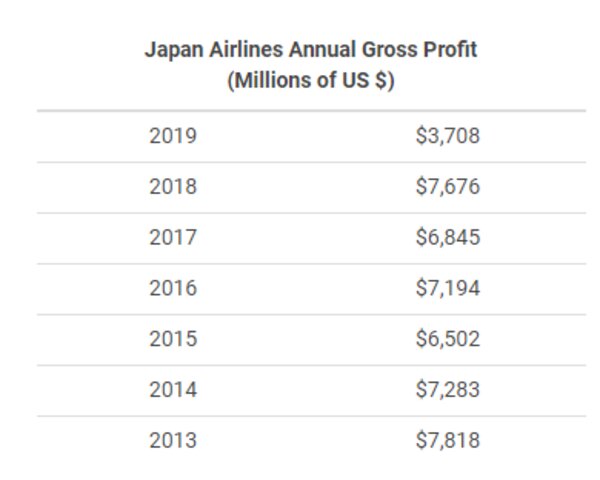600x480 pixels.
Task: Pick the 2016 year cell
Action: click(173, 289)
